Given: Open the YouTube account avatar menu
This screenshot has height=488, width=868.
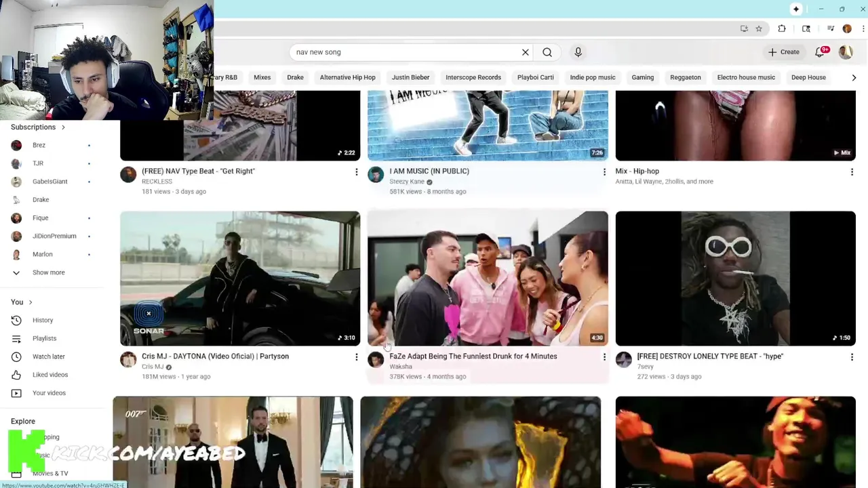Looking at the screenshot, I should tap(846, 52).
